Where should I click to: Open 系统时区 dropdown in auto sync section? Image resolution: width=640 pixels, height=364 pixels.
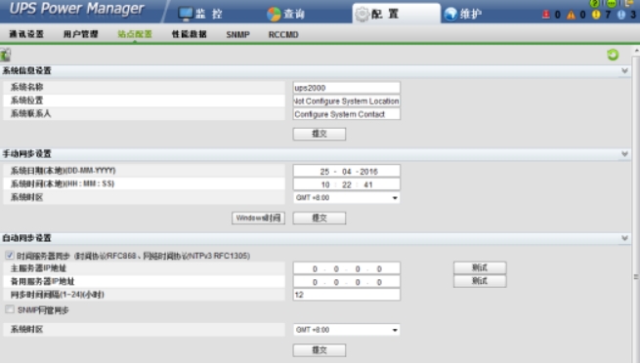pos(346,330)
